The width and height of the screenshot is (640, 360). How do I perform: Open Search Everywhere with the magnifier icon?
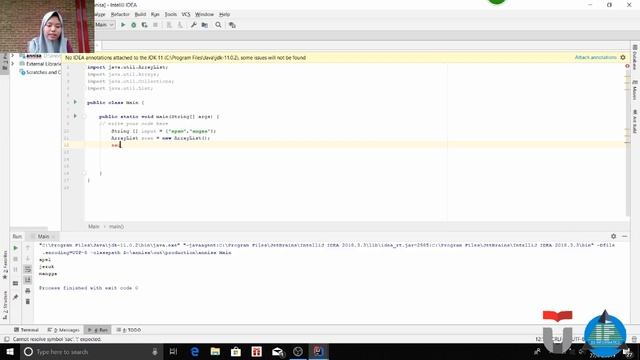point(218,25)
